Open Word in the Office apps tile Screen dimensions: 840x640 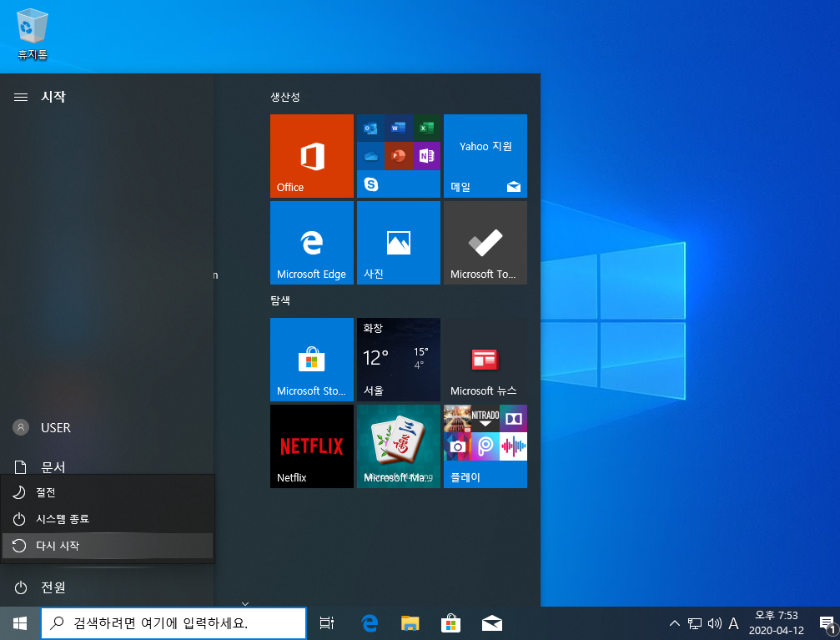[399, 129]
